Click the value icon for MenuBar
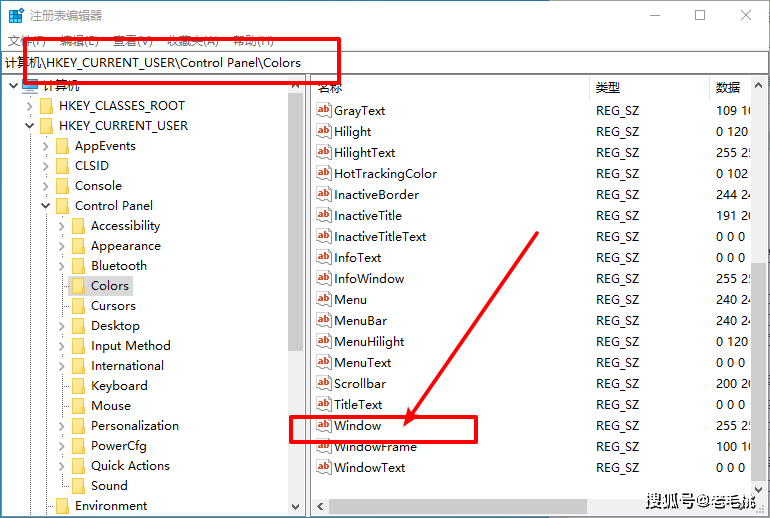This screenshot has height=518, width=770. (323, 320)
